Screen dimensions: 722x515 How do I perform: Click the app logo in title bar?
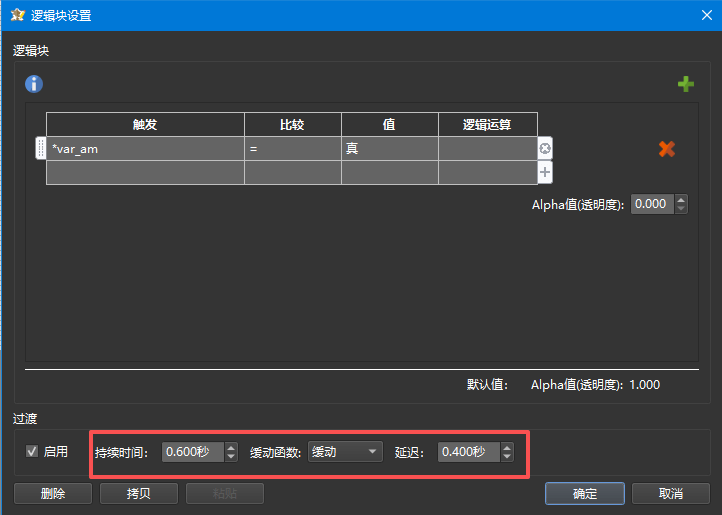17,15
